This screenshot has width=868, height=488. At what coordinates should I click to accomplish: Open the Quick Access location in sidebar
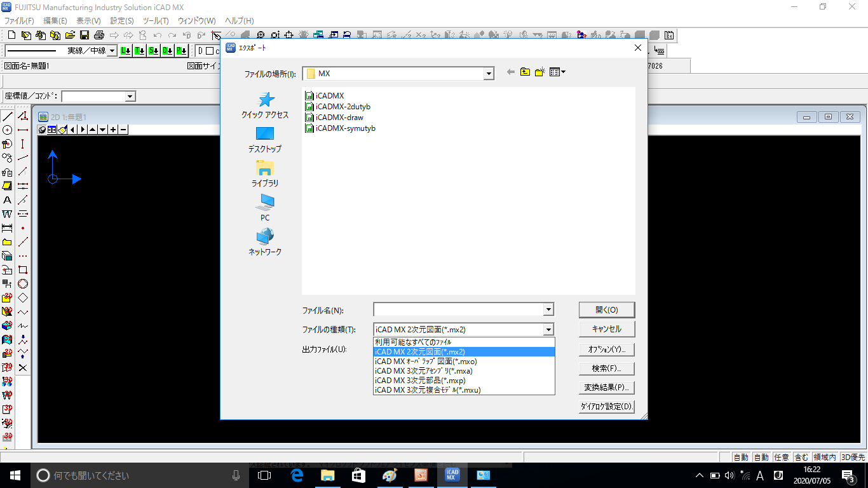click(x=265, y=105)
